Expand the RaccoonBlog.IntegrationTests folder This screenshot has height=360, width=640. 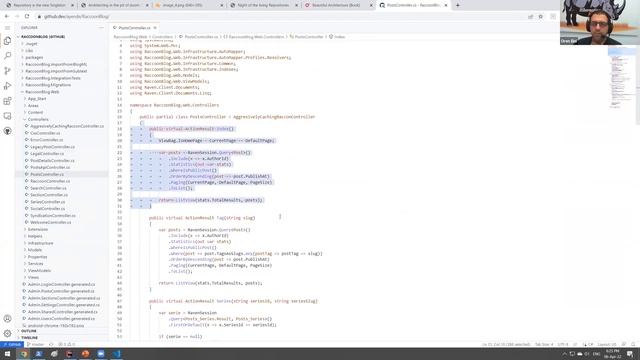click(x=53, y=78)
